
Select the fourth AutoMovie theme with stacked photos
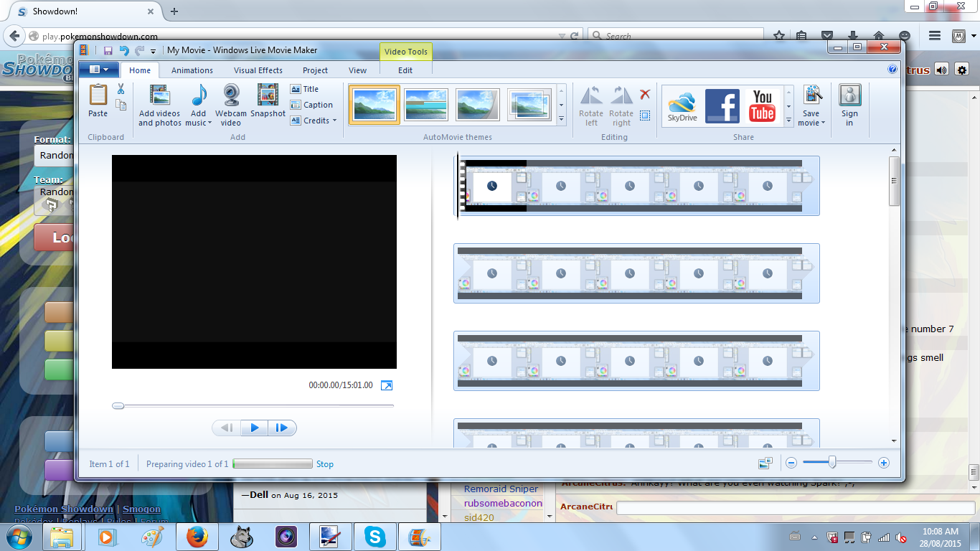point(529,105)
